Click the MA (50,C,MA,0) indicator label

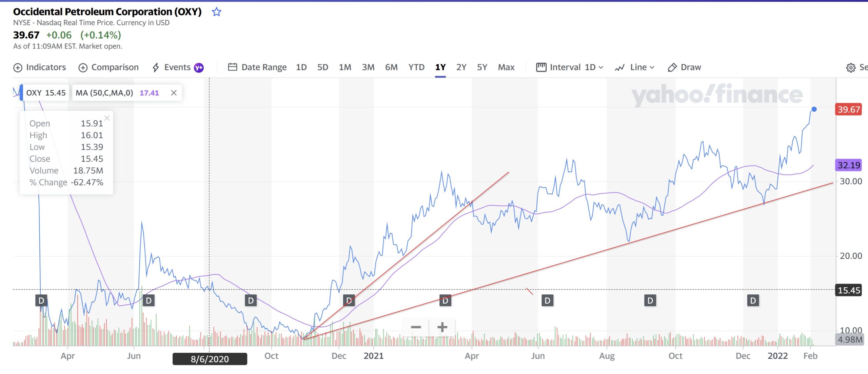pos(104,93)
